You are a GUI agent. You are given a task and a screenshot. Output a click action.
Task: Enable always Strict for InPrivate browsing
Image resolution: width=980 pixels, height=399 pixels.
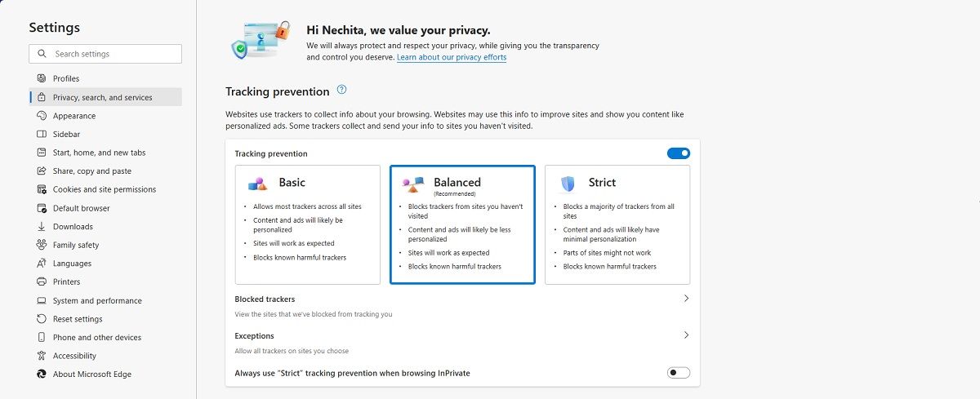click(x=678, y=373)
